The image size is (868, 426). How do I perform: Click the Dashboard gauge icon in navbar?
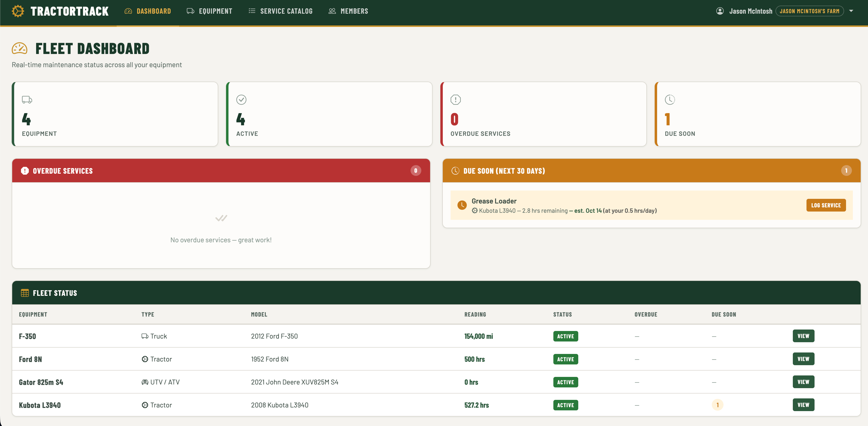pos(128,11)
